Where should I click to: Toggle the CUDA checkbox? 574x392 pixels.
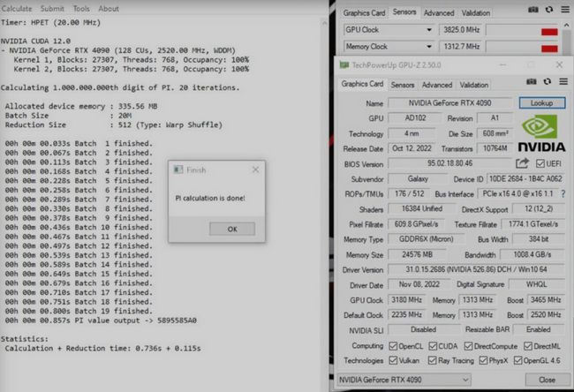(433, 346)
